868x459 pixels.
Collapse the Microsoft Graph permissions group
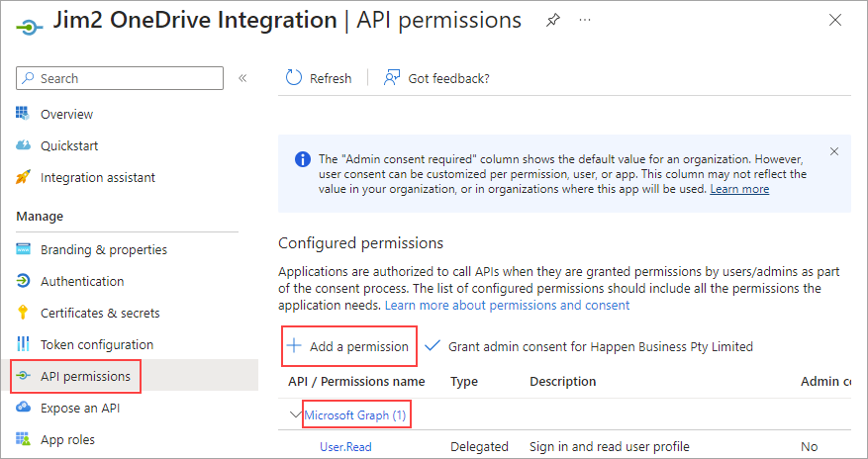[x=295, y=414]
